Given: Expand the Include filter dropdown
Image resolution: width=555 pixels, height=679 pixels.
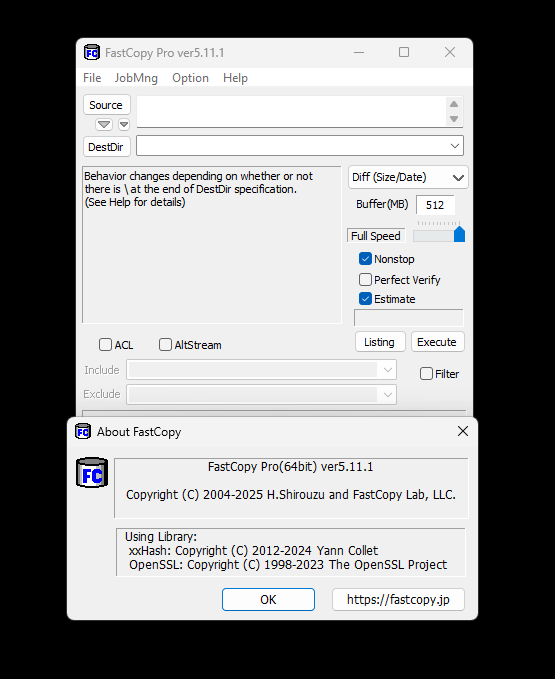Looking at the screenshot, I should (x=387, y=370).
